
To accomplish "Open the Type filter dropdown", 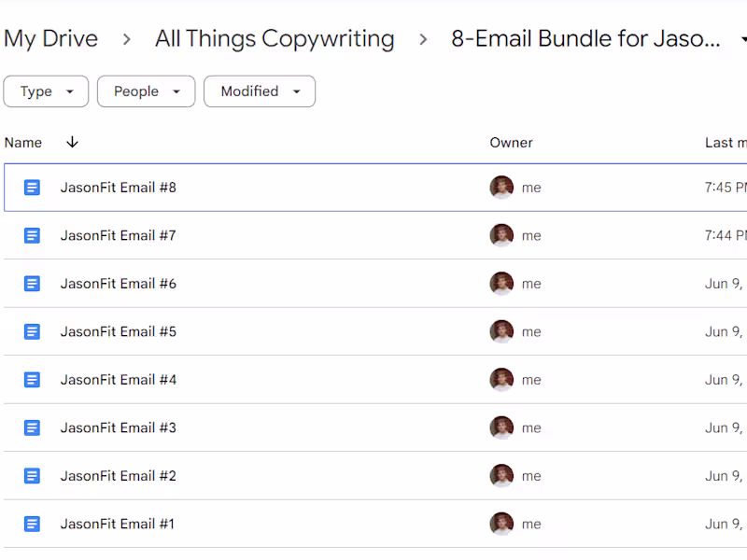I will click(x=46, y=91).
